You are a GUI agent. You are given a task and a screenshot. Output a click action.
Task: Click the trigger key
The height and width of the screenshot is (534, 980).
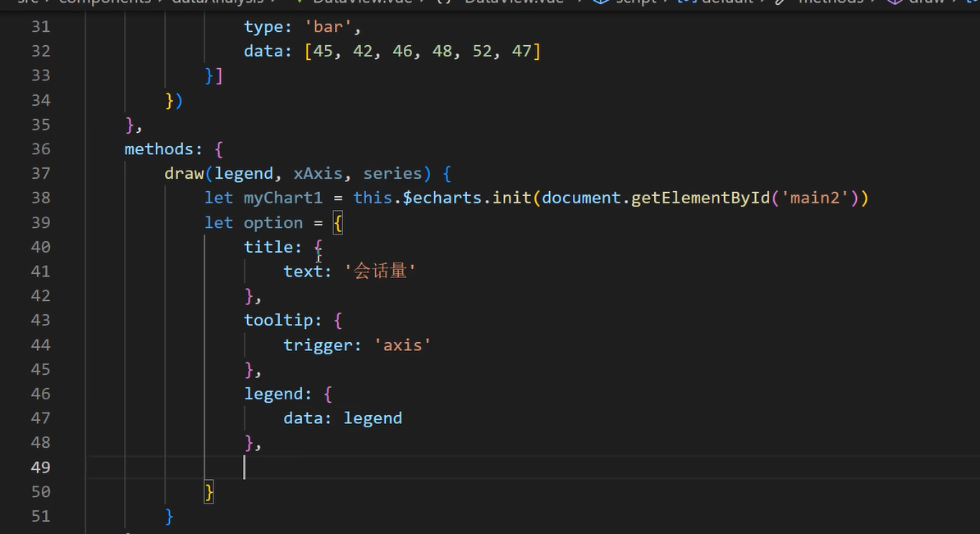coord(318,345)
